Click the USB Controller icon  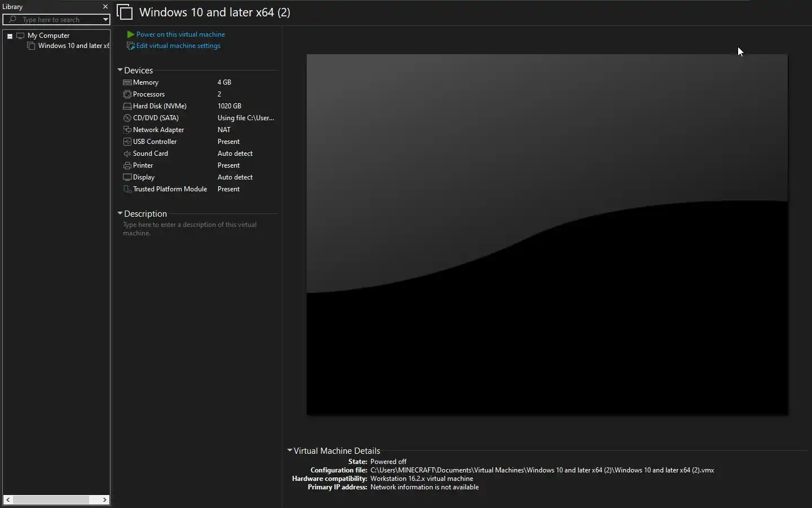pyautogui.click(x=127, y=142)
